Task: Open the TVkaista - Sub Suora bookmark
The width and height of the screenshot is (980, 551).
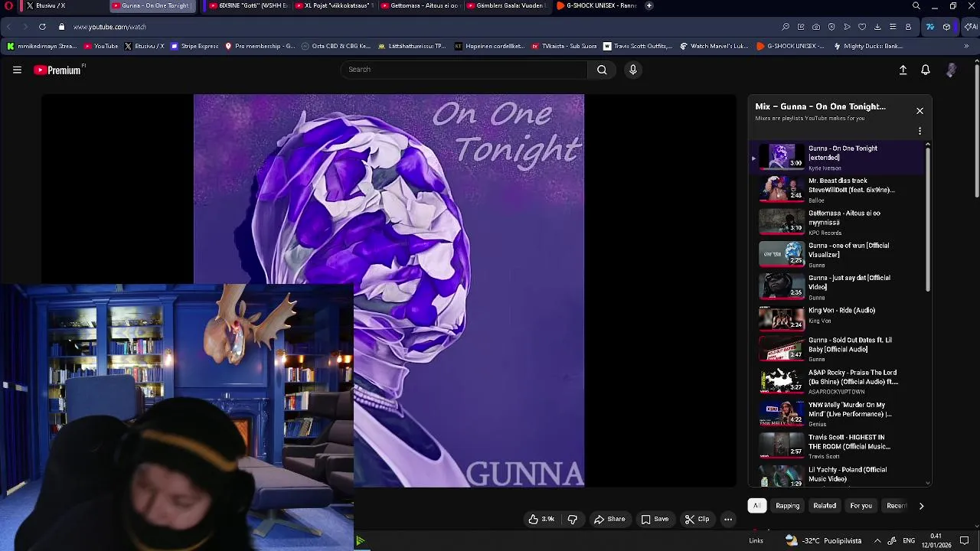Action: [x=563, y=46]
